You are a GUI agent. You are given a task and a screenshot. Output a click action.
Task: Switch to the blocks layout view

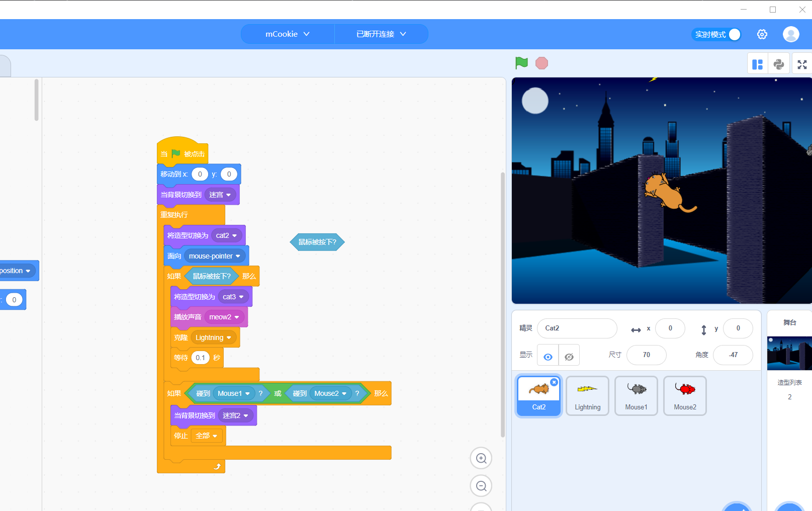(757, 64)
